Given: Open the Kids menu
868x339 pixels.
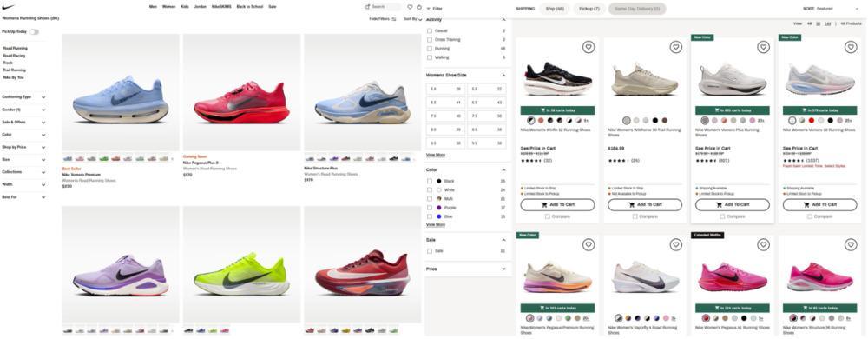Looking at the screenshot, I should [185, 7].
